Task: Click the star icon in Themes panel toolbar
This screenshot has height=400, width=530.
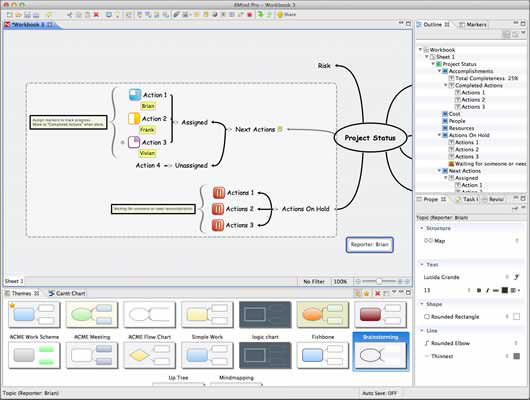Action: (x=366, y=293)
